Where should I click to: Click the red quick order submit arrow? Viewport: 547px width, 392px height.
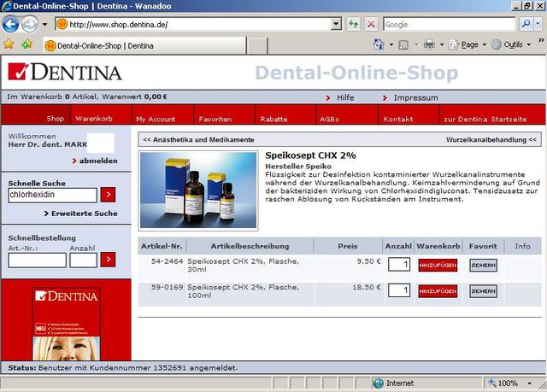[108, 260]
